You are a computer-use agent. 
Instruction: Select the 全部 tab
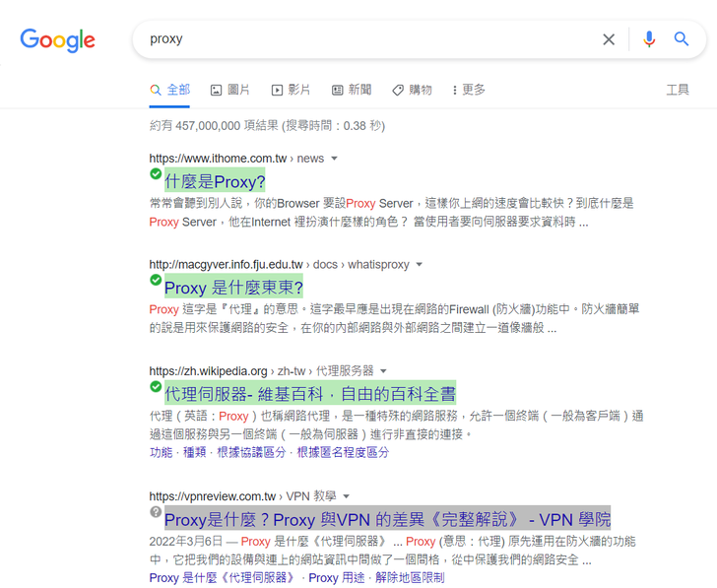click(x=169, y=90)
